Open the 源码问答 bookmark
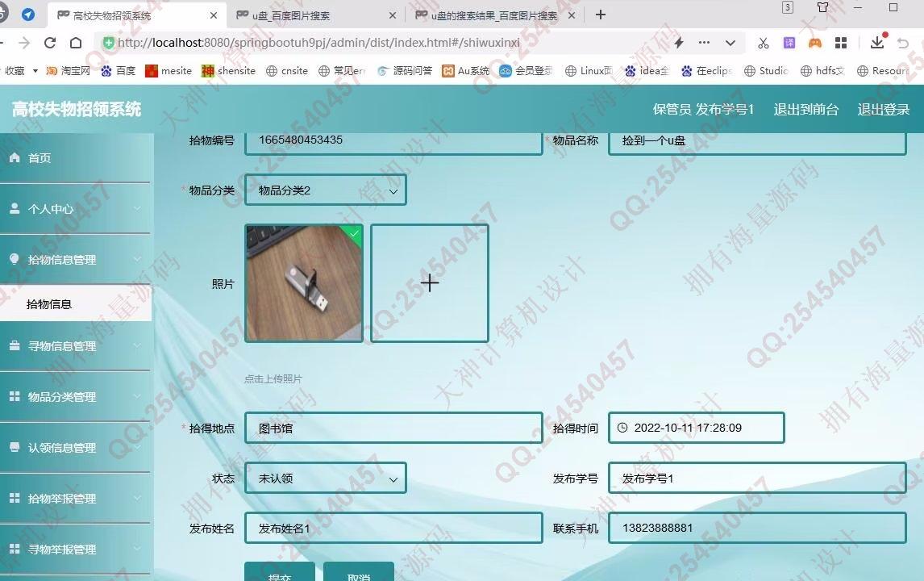Viewport: 924px width, 581px height. pos(405,71)
